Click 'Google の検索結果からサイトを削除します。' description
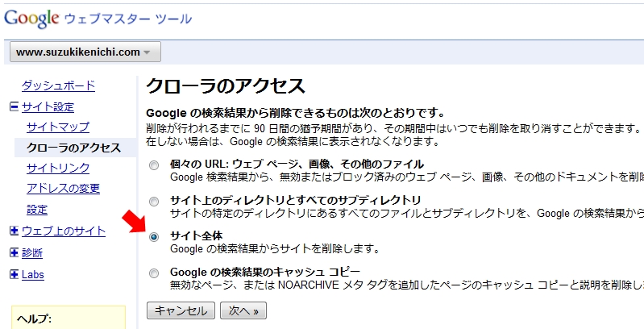Viewport: 644px width, 329px height. coord(274,249)
